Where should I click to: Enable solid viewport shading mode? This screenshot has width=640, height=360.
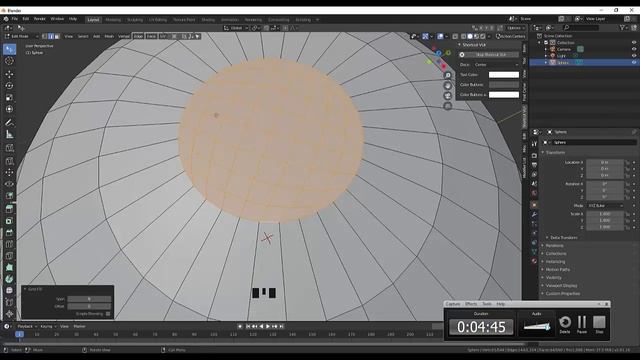(x=470, y=36)
